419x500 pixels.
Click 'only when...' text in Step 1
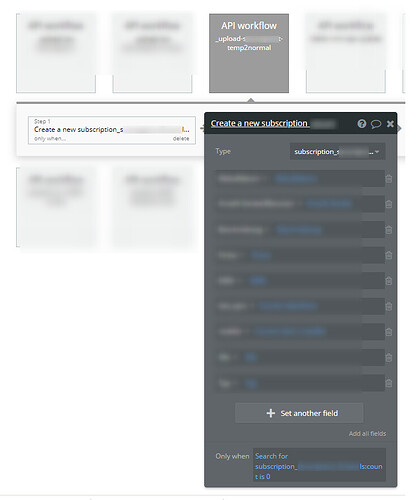click(x=50, y=139)
